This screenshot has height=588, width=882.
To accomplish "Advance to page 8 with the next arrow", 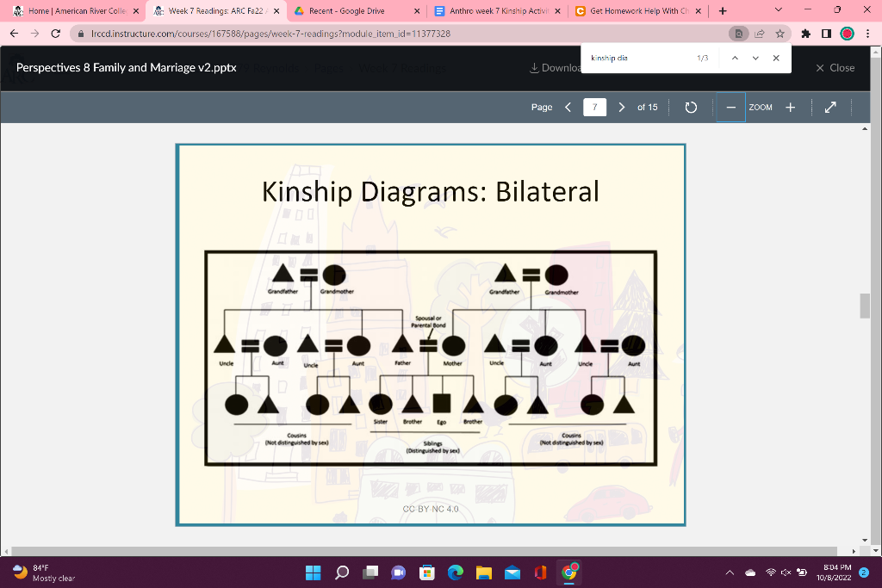I will (622, 107).
